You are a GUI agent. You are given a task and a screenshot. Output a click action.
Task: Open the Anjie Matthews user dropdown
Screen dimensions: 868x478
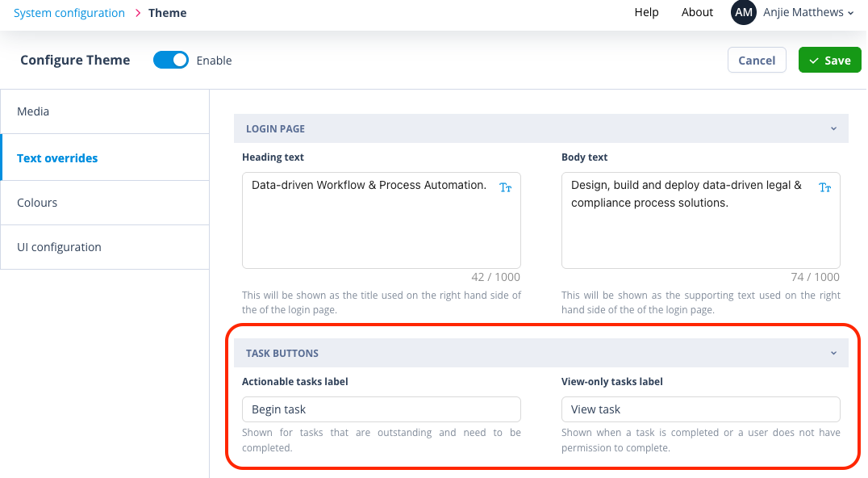(x=808, y=12)
